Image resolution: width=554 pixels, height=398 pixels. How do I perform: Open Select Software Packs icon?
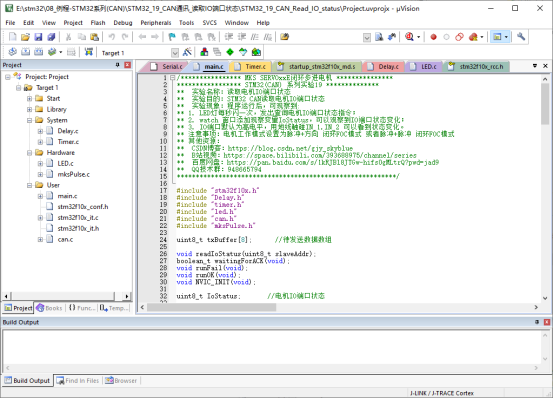243,52
